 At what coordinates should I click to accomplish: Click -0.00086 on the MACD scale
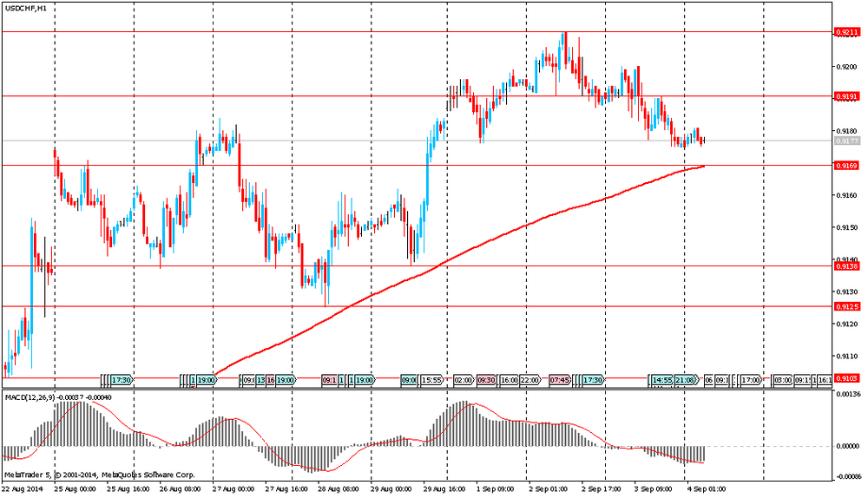tap(847, 476)
